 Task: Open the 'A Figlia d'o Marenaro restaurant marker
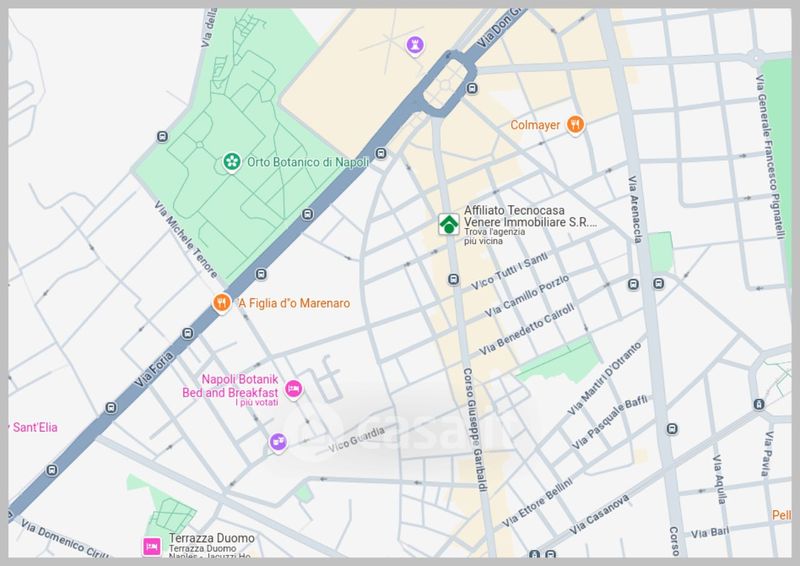[222, 303]
